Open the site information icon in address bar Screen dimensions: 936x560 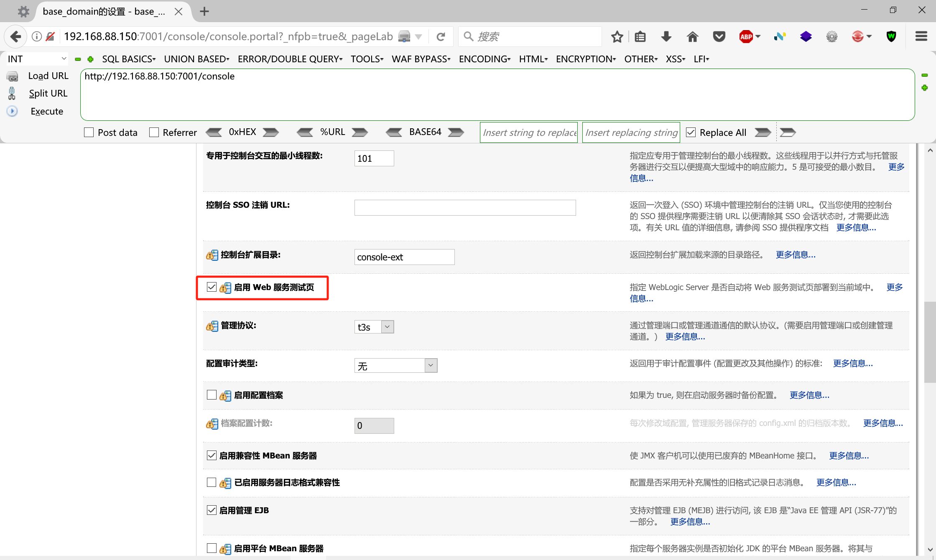coord(37,37)
